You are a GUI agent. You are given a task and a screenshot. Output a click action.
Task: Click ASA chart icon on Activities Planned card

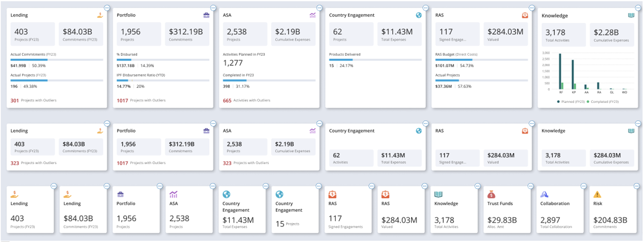point(312,15)
